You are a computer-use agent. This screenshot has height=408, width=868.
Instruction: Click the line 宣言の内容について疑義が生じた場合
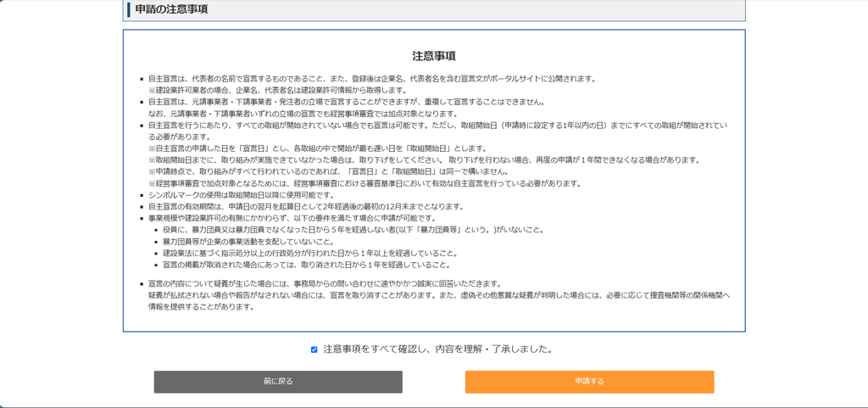(x=325, y=283)
